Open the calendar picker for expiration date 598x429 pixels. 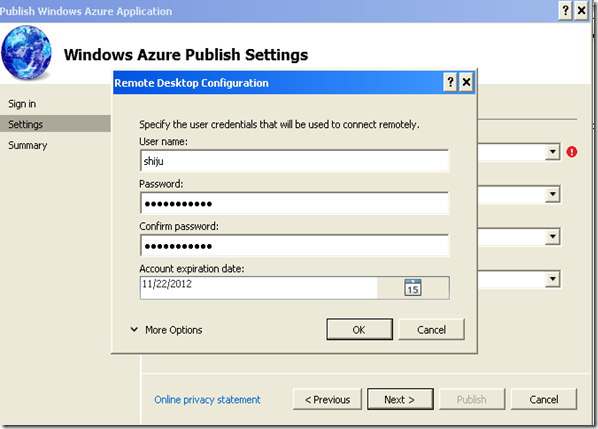(x=413, y=288)
